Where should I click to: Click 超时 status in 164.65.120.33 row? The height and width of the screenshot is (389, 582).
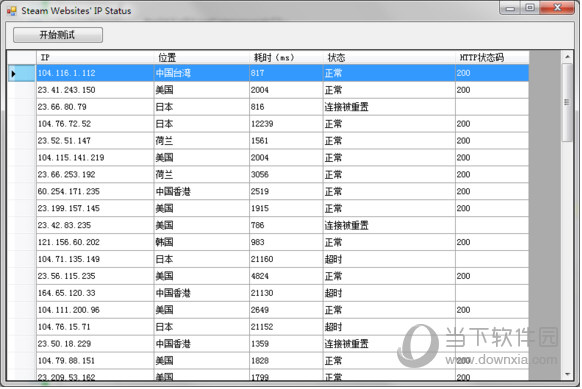[x=389, y=293]
